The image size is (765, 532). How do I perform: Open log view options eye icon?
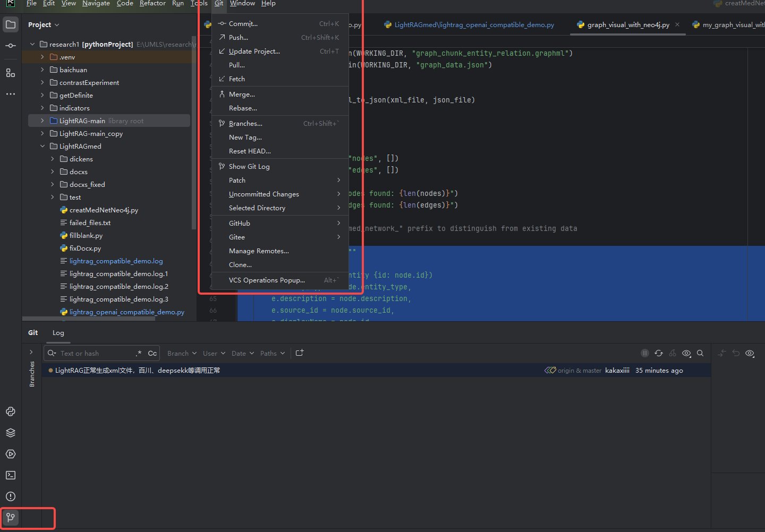tap(686, 353)
